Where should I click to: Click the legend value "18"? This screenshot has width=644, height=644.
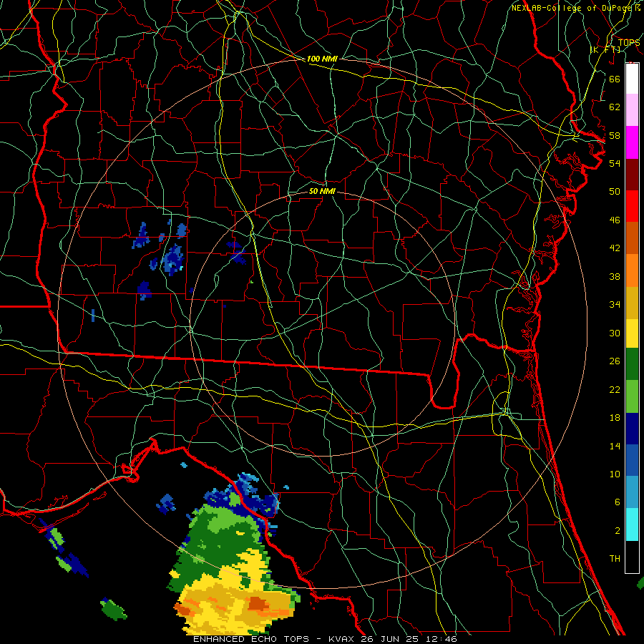tap(615, 418)
